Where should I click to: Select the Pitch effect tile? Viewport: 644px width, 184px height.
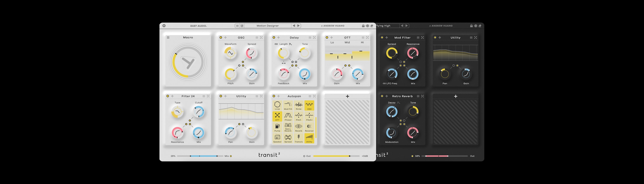299,116
